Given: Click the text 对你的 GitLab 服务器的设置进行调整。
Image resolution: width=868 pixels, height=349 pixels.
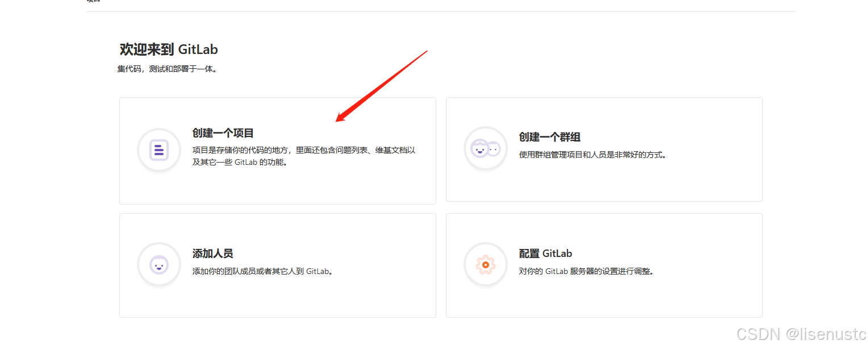Looking at the screenshot, I should [587, 271].
